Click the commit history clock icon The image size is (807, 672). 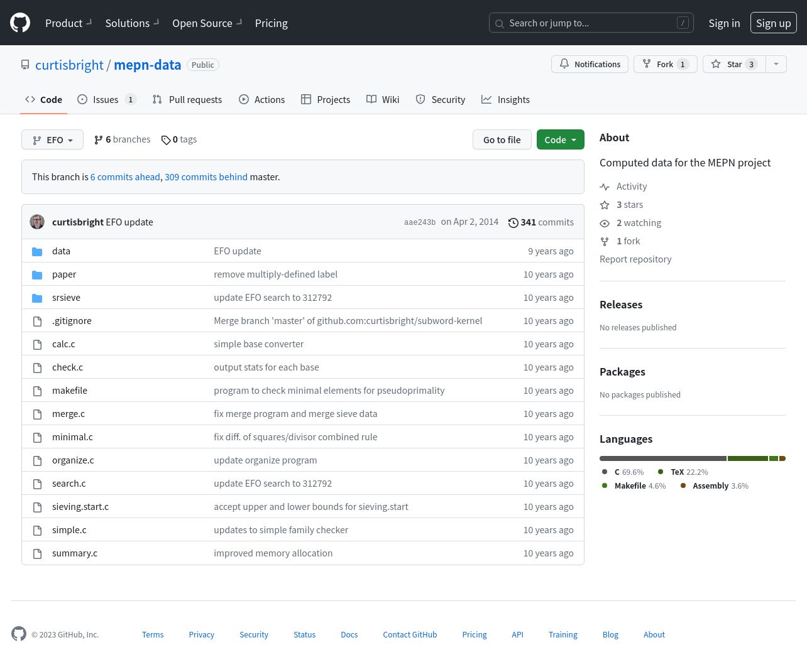click(513, 222)
